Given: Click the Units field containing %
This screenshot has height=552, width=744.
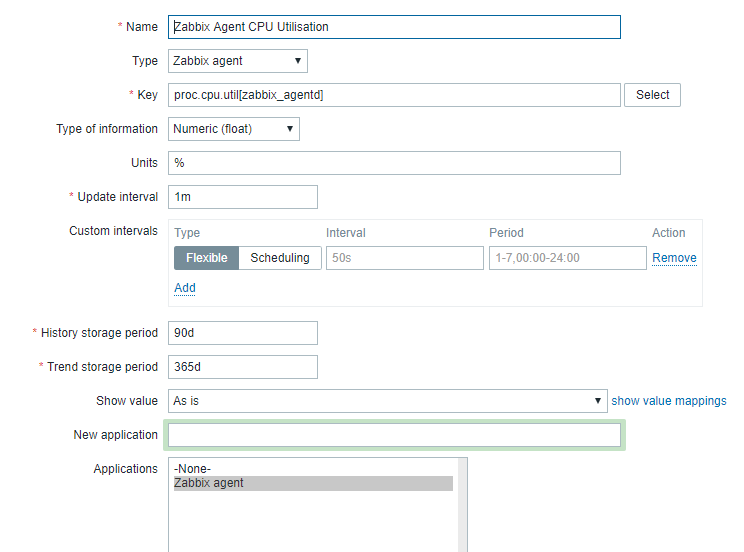Looking at the screenshot, I should pos(394,163).
